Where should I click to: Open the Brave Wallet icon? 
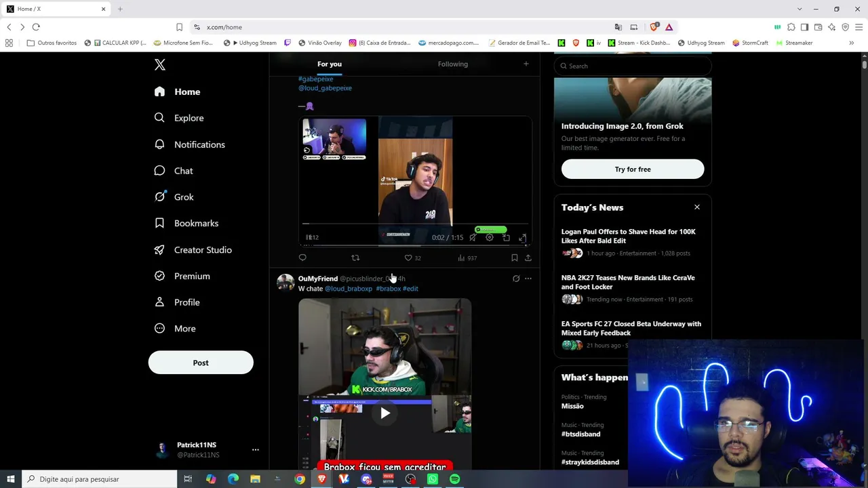pyautogui.click(x=818, y=27)
